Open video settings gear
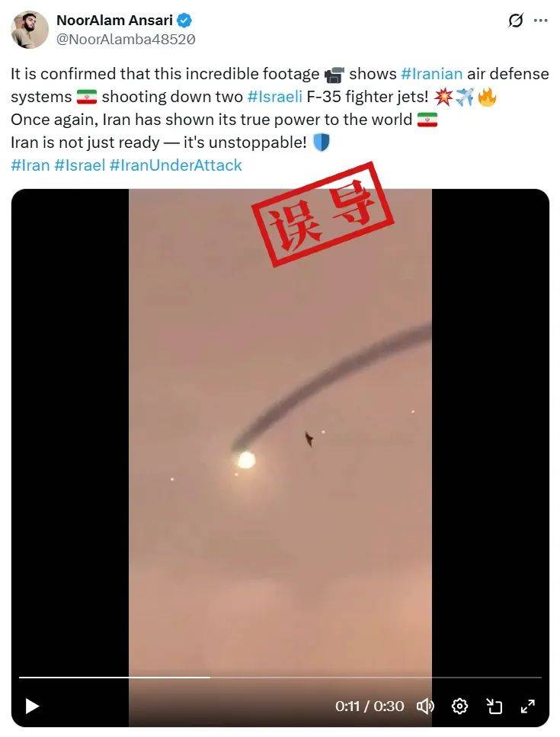Screen dimensions: 560x737 pyautogui.click(x=459, y=706)
